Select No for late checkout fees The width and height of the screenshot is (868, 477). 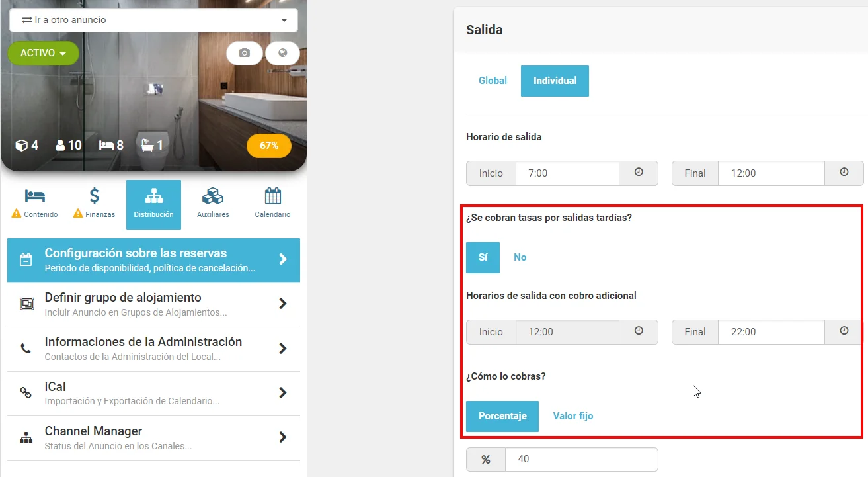point(520,257)
